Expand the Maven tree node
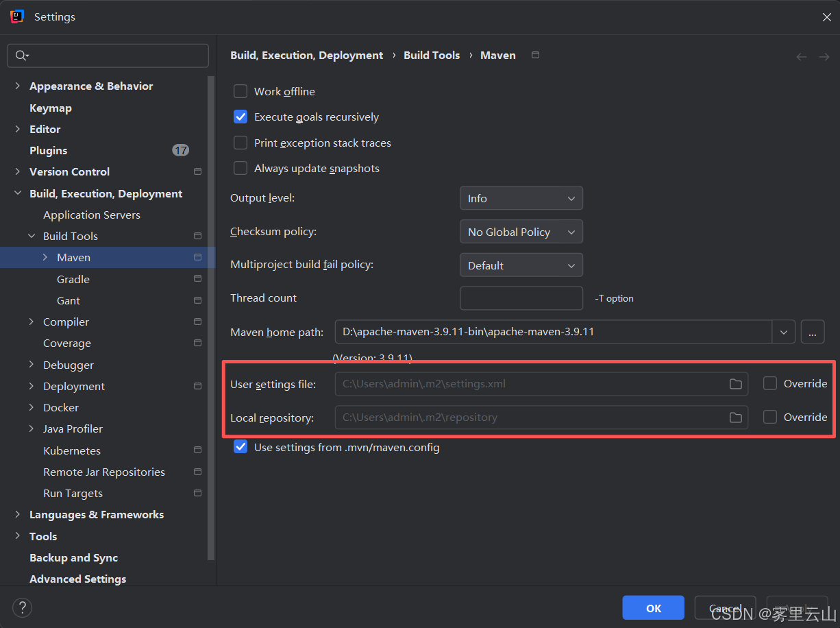Viewport: 840px width, 628px height. (x=45, y=257)
